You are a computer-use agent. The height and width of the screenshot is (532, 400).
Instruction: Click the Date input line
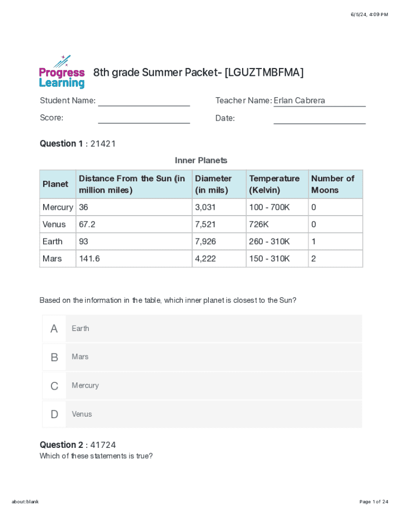pyautogui.click(x=319, y=118)
